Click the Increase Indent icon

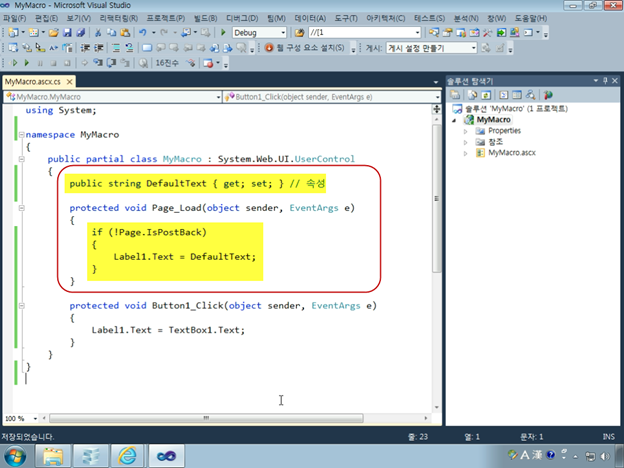point(99,48)
